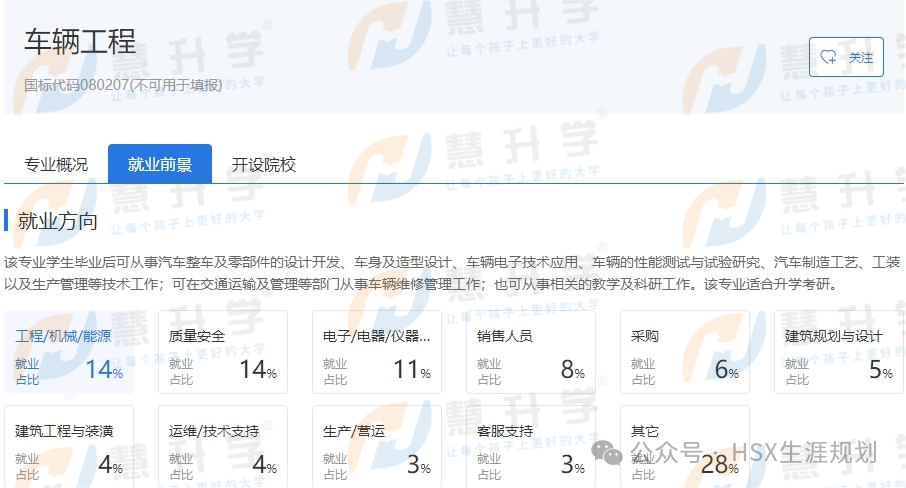Open the 电子/电器/仪器 employment card

pyautogui.click(x=377, y=352)
